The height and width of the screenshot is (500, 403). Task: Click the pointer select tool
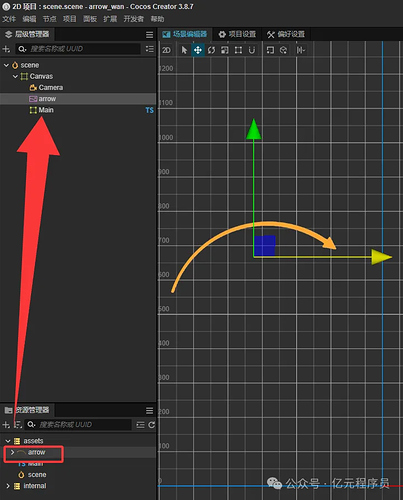point(184,50)
